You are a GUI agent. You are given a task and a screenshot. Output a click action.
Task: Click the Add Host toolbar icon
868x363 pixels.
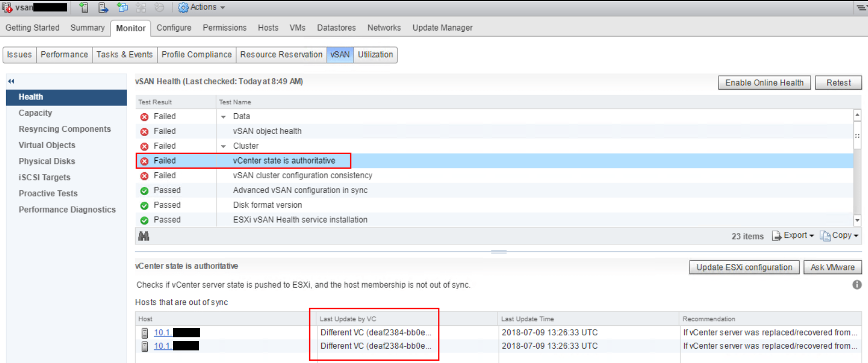[84, 8]
